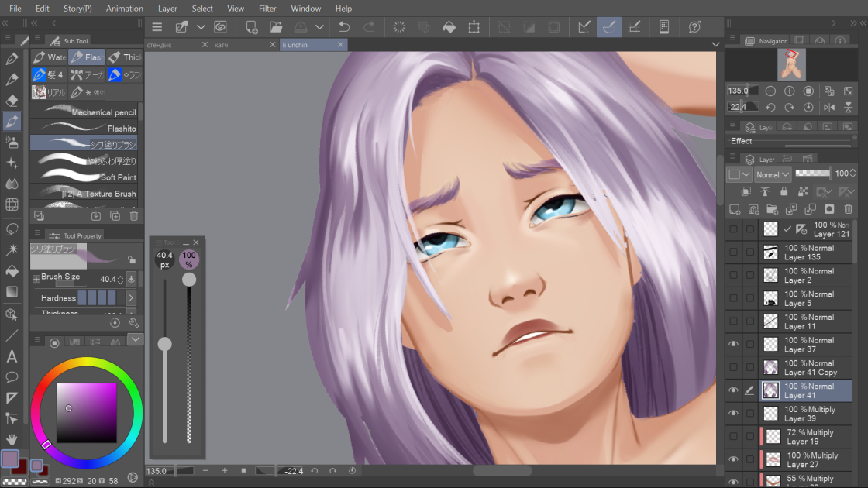Viewport: 868px width, 488px height.
Task: Delete layer with trash icon in Layer panel
Action: [848, 209]
